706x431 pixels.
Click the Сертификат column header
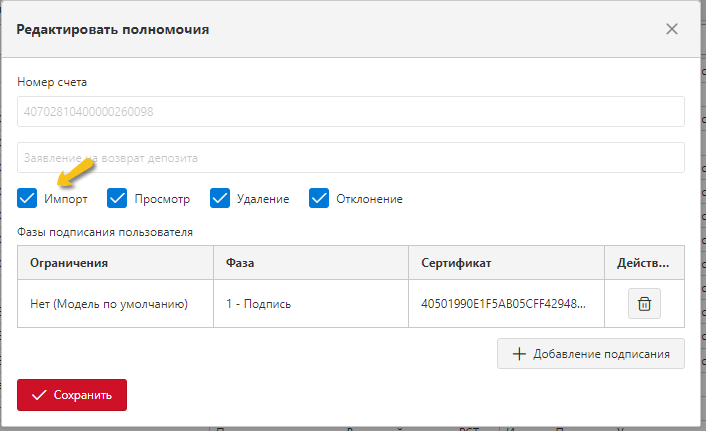pyautogui.click(x=506, y=263)
